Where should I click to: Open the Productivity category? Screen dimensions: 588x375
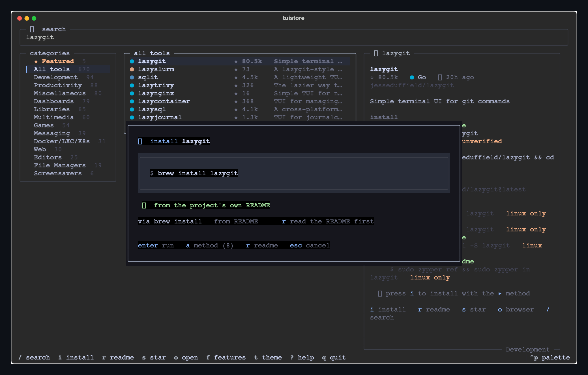(68, 85)
